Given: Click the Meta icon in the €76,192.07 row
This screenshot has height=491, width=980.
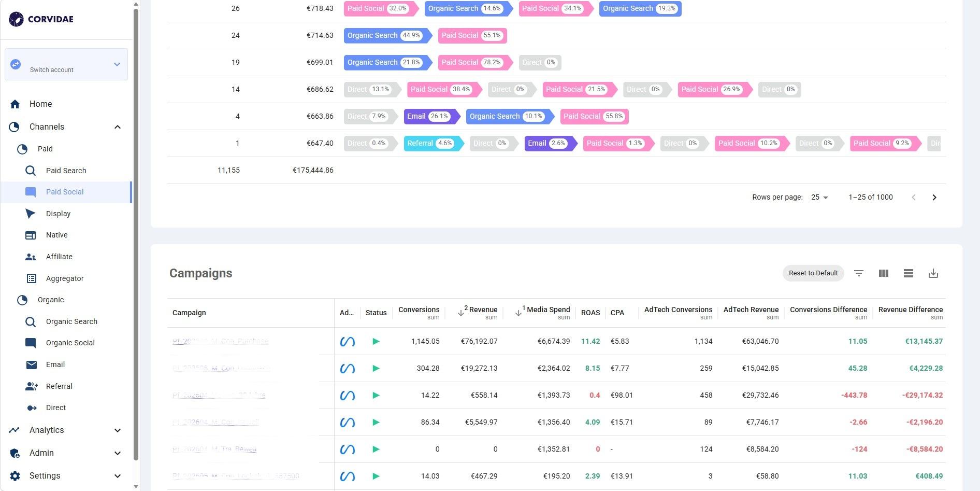Looking at the screenshot, I should point(347,341).
